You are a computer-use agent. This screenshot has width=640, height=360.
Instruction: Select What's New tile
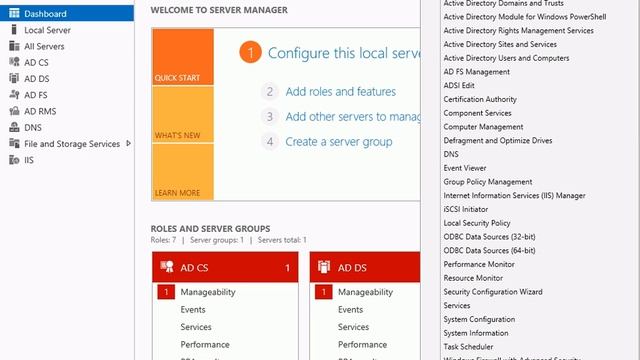(x=183, y=114)
